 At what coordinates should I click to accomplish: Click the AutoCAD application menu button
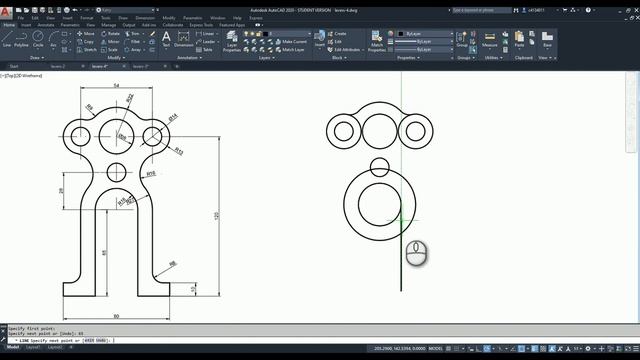click(6, 12)
